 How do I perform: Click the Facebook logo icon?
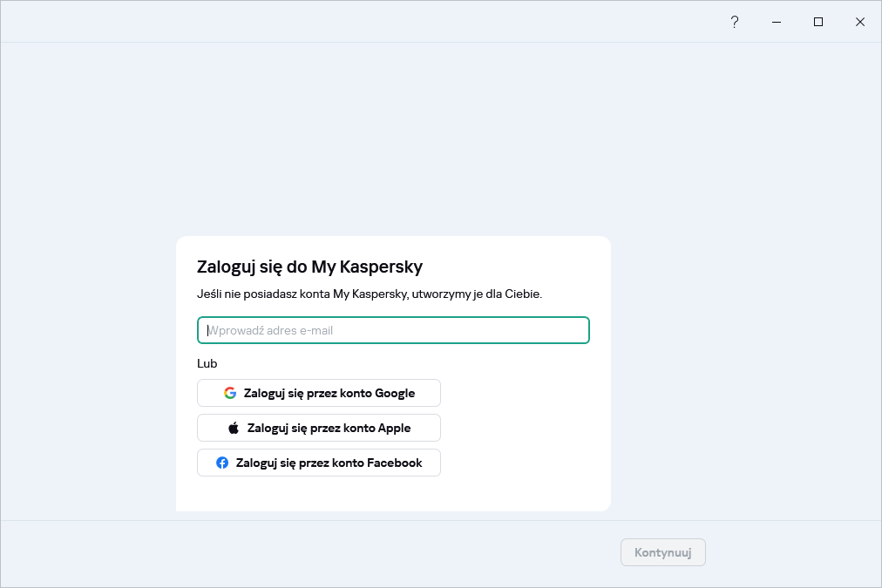point(222,463)
